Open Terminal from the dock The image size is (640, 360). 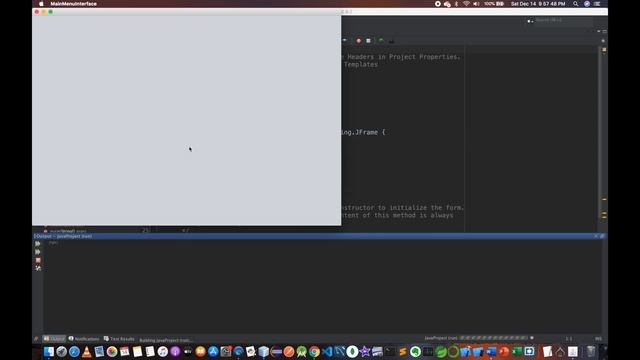pyautogui.click(x=390, y=351)
